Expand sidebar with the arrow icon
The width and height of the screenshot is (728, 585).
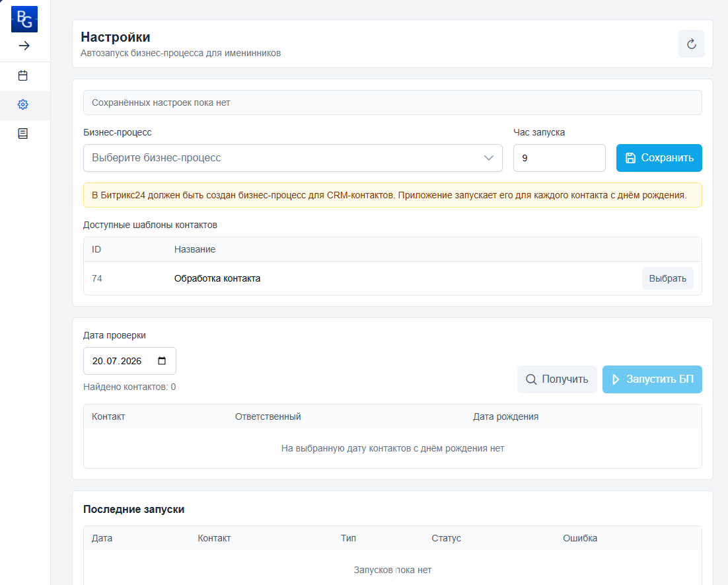tap(24, 46)
